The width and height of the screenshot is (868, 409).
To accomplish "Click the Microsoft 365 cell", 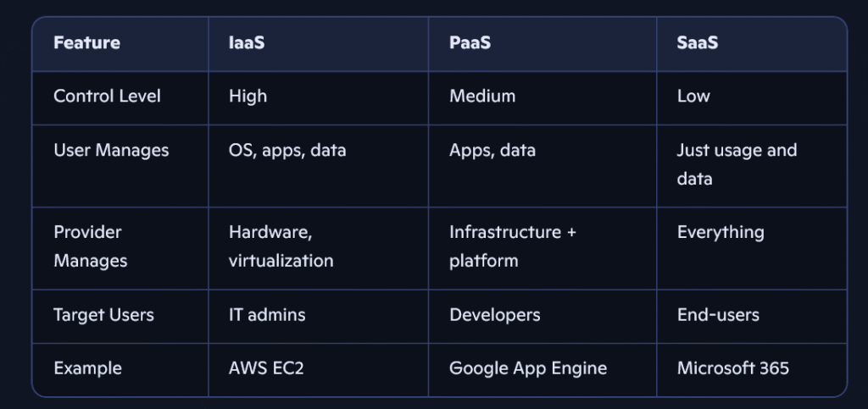I will pos(733,368).
